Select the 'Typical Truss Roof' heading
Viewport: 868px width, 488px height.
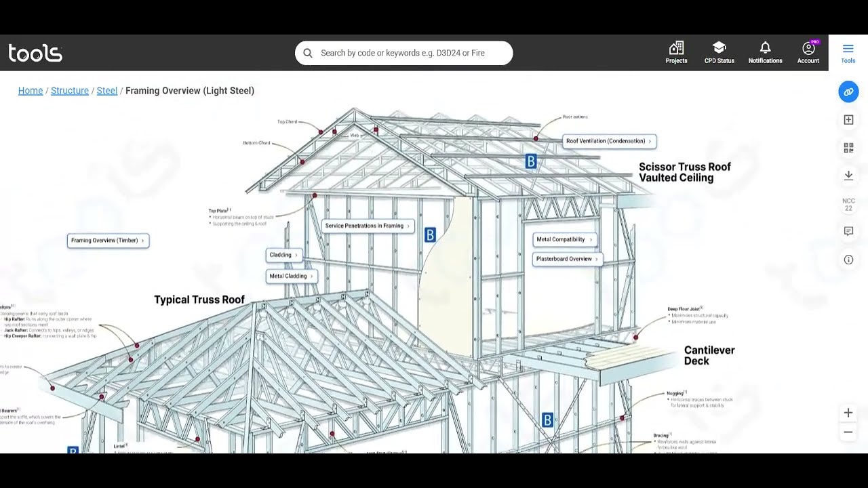point(199,300)
